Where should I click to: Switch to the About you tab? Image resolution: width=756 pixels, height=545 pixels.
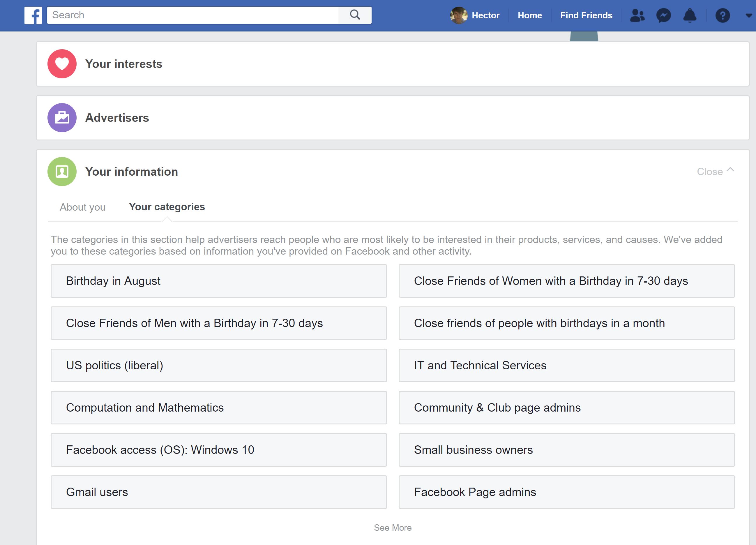pos(83,207)
